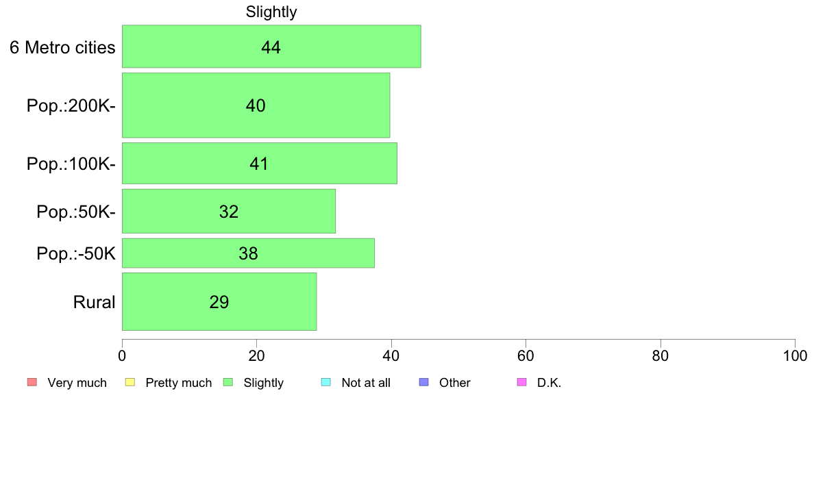Click the Pop.:-50K category label
Viewport: 814px width, 504px height.
76,254
